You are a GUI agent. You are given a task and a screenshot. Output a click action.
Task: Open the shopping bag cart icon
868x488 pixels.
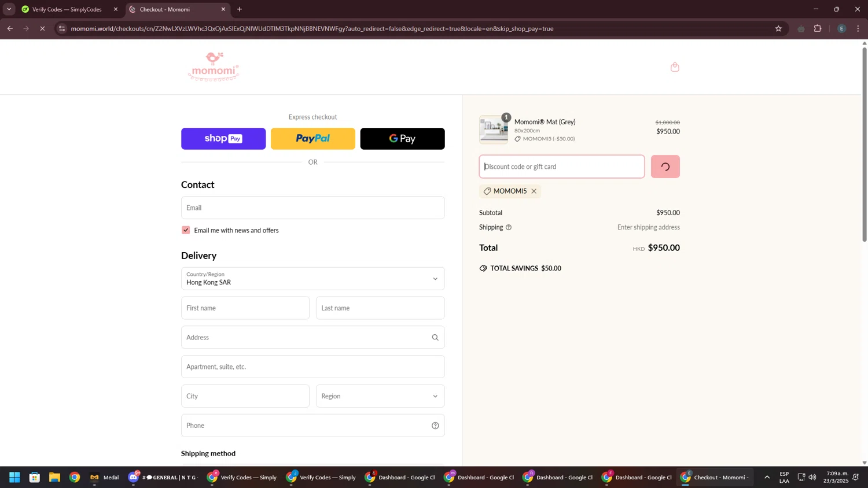tap(675, 67)
